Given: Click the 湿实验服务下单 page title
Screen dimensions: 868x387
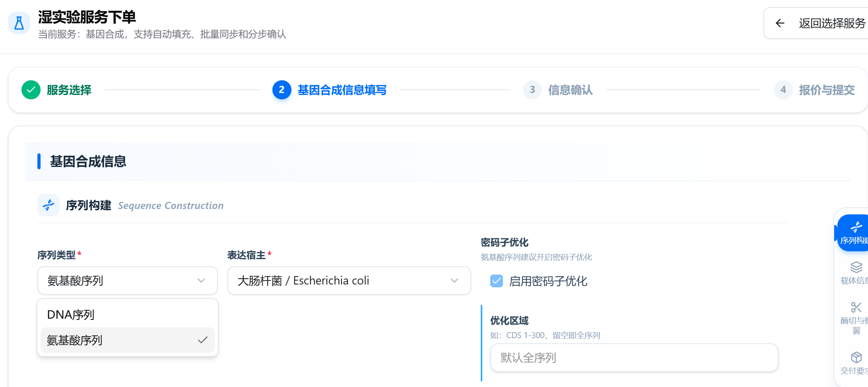Looking at the screenshot, I should 87,17.
